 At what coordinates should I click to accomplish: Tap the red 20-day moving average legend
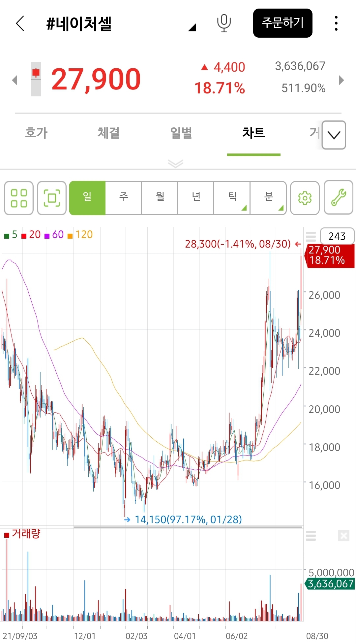[x=31, y=235]
